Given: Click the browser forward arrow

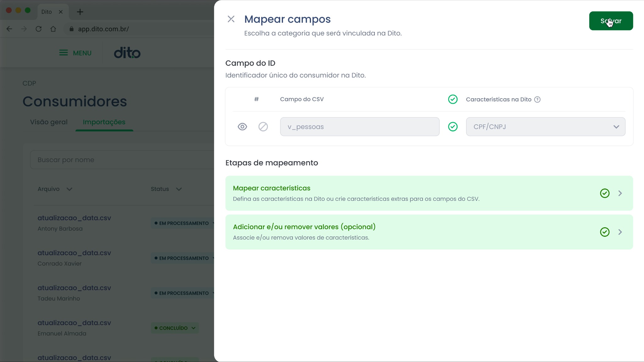Looking at the screenshot, I should click(24, 29).
